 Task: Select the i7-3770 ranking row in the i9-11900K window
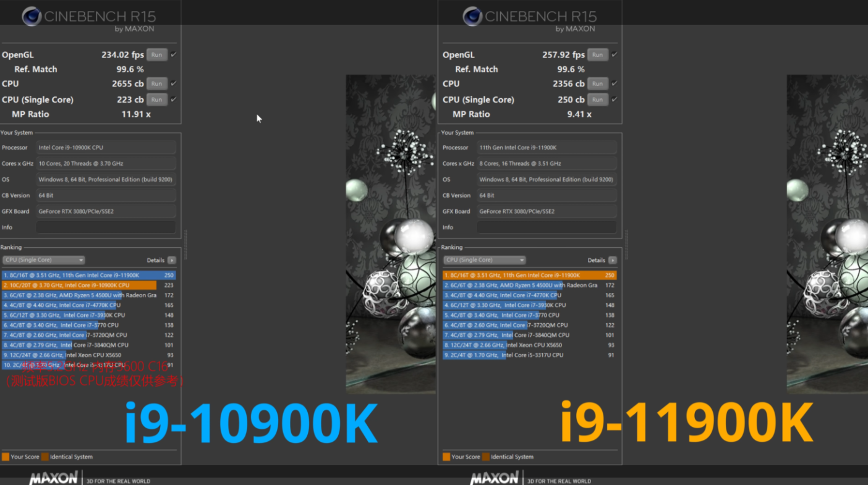pyautogui.click(x=530, y=315)
